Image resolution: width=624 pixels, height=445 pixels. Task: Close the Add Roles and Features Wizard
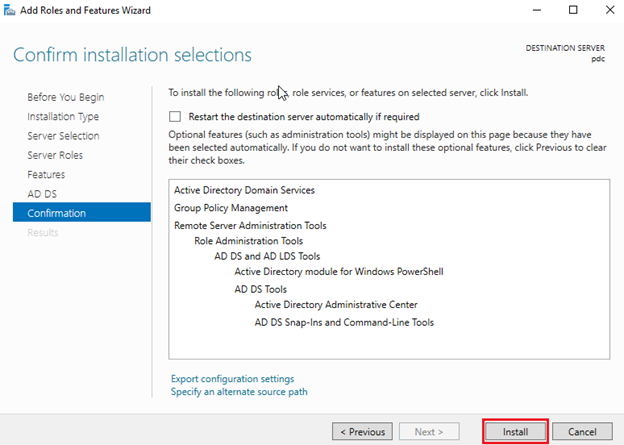click(610, 10)
